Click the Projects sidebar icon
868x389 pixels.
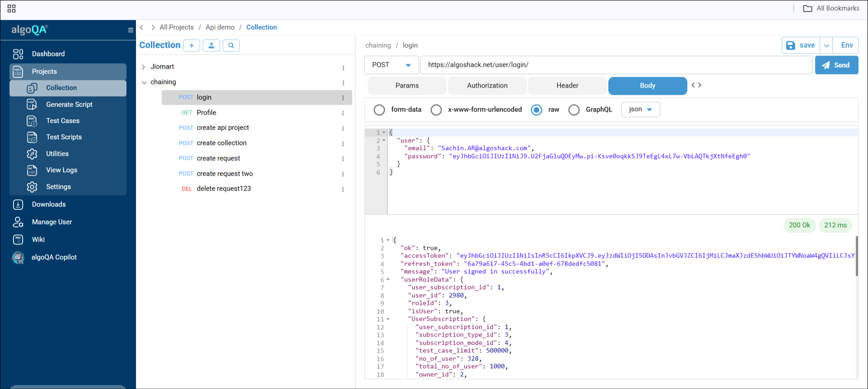(x=18, y=71)
